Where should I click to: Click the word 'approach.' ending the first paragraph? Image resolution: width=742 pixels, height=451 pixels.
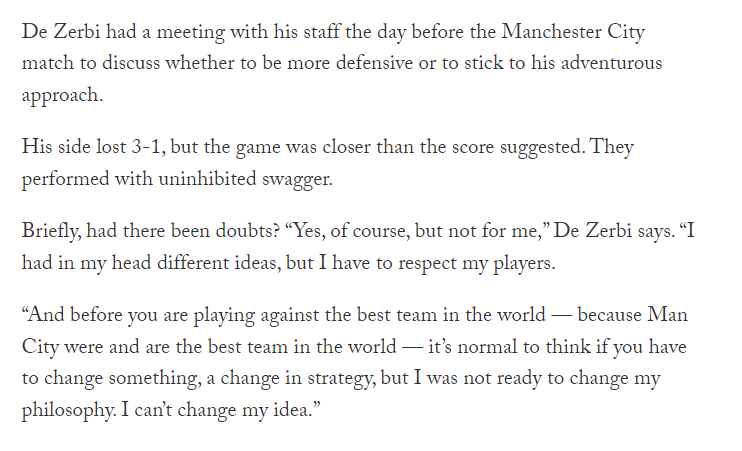coord(62,97)
